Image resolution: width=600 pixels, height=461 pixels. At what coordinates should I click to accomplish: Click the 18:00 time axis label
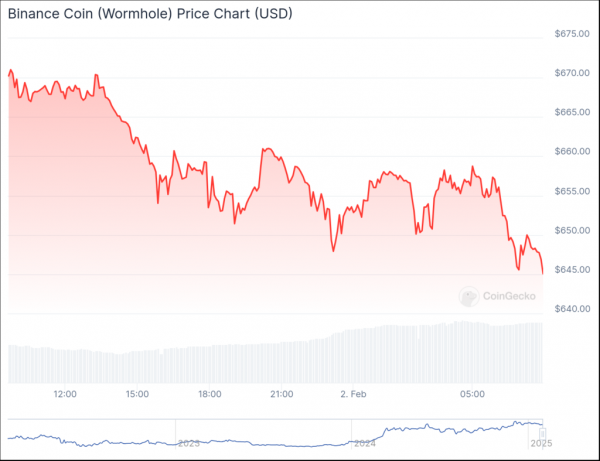tap(209, 394)
